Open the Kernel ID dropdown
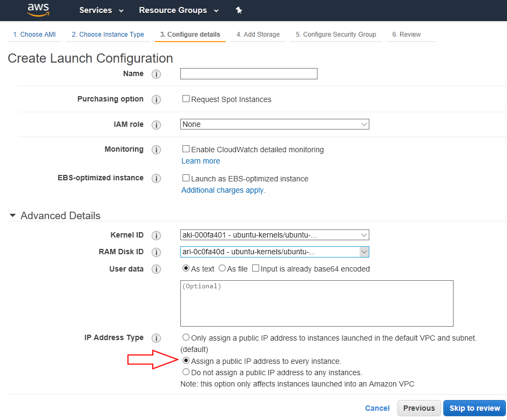Image resolution: width=507 pixels, height=420 pixels. [x=274, y=235]
